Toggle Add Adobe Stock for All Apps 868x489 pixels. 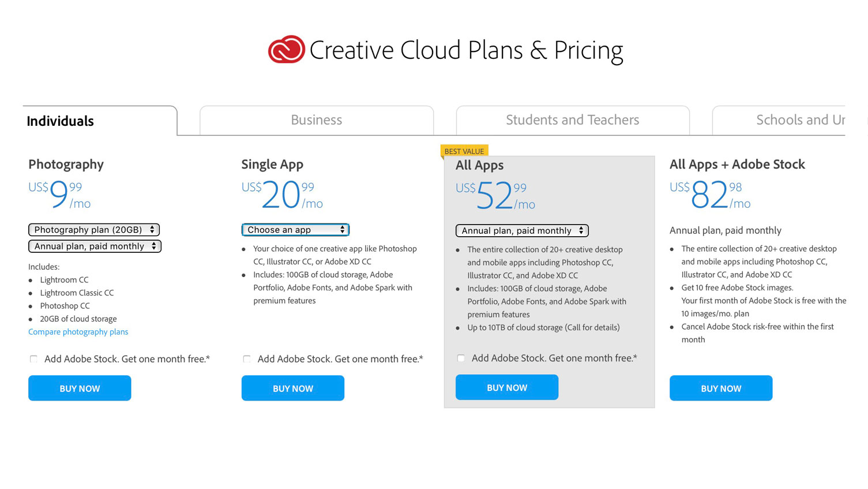tap(461, 358)
